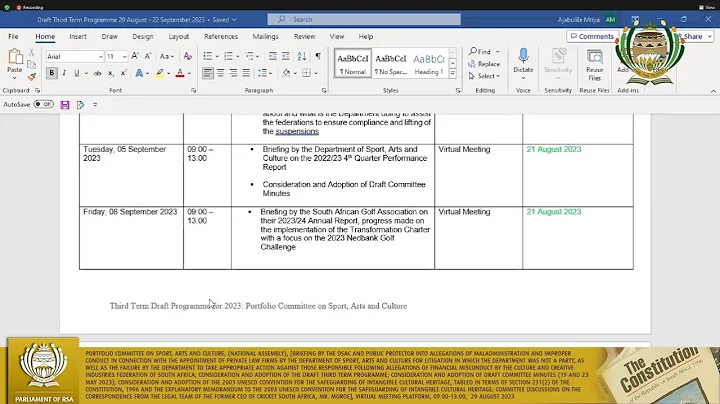Apply subscript formatting
The image size is (720, 404).
coord(111,73)
